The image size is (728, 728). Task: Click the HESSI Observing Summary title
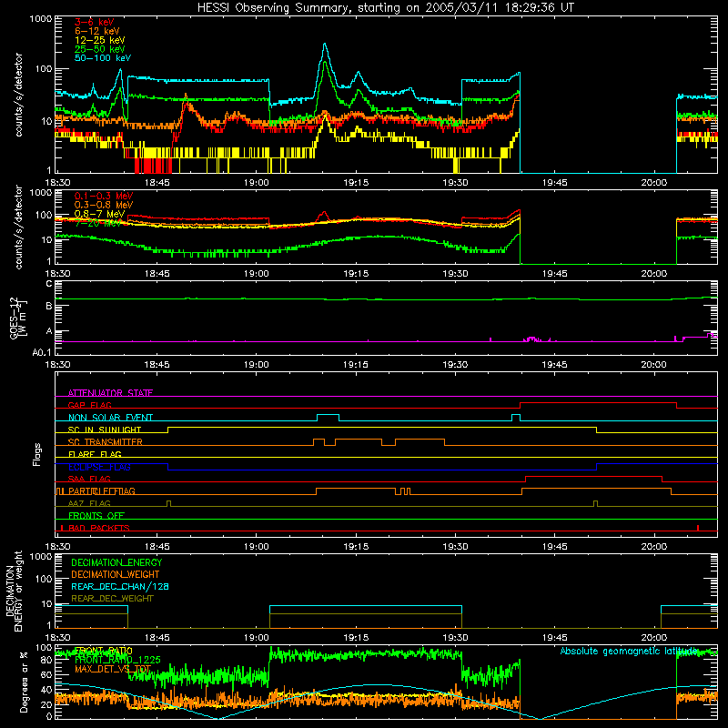385,7
